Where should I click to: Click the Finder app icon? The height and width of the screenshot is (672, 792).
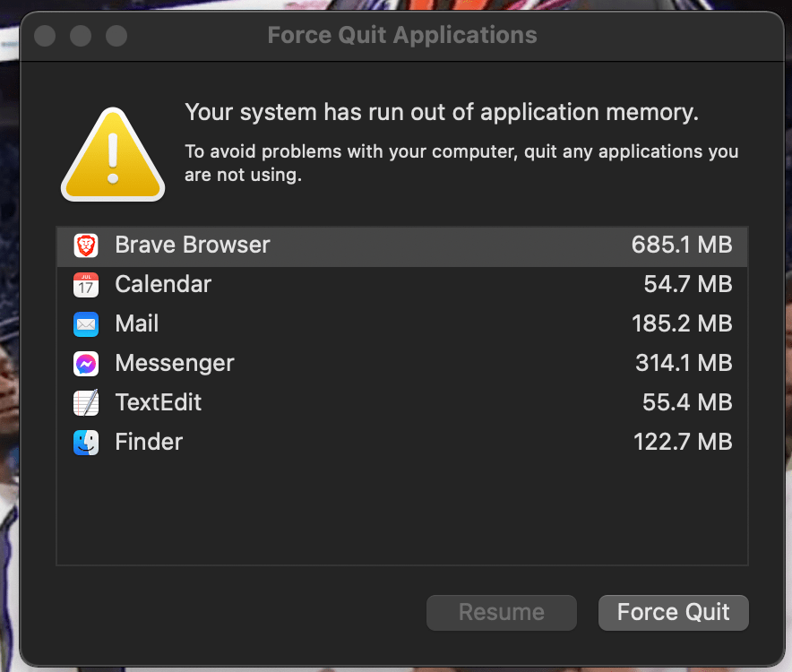86,442
